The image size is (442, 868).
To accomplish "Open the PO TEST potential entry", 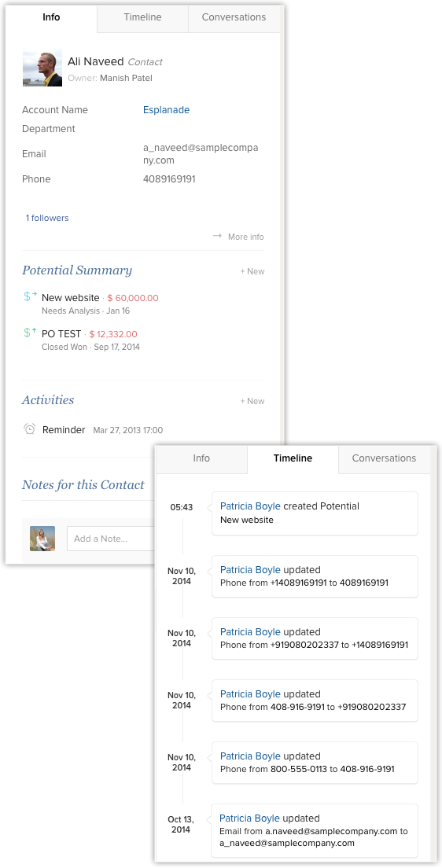I will click(61, 334).
